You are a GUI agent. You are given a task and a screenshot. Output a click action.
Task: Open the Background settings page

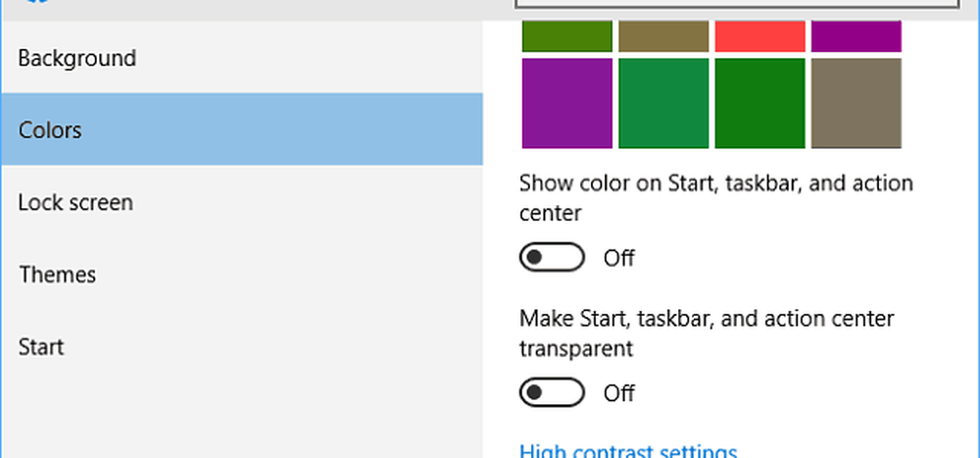click(77, 58)
